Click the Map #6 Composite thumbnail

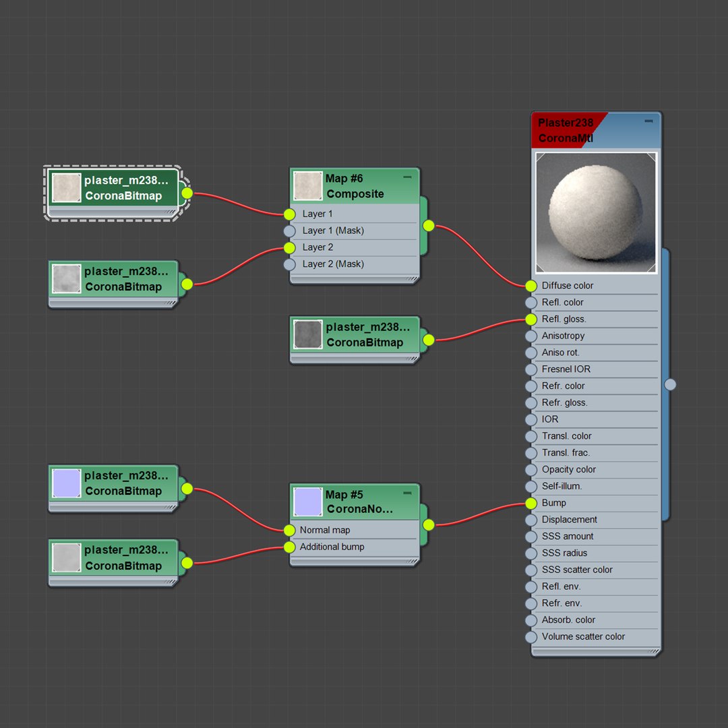(308, 186)
